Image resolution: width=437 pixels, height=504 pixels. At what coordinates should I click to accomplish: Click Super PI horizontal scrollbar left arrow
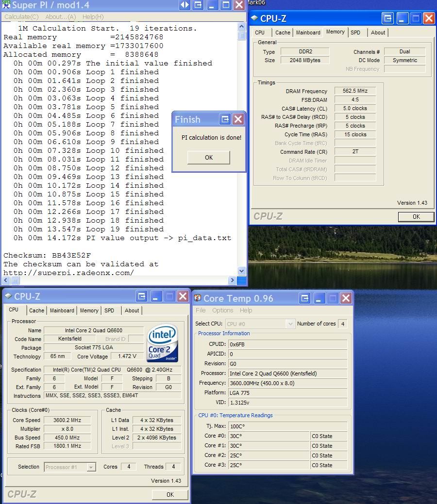[6, 280]
